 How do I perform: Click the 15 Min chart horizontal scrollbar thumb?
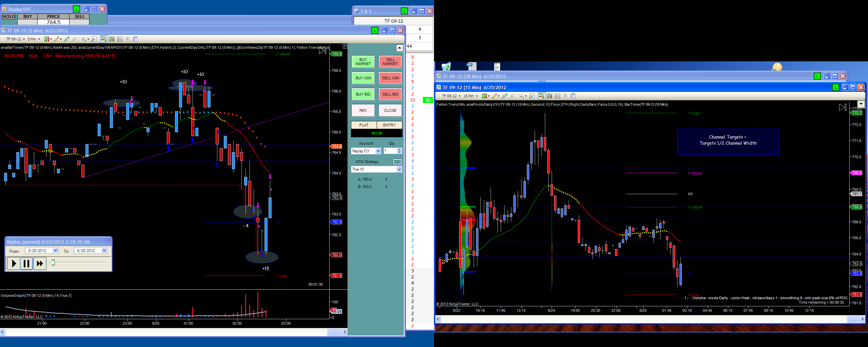point(853,319)
